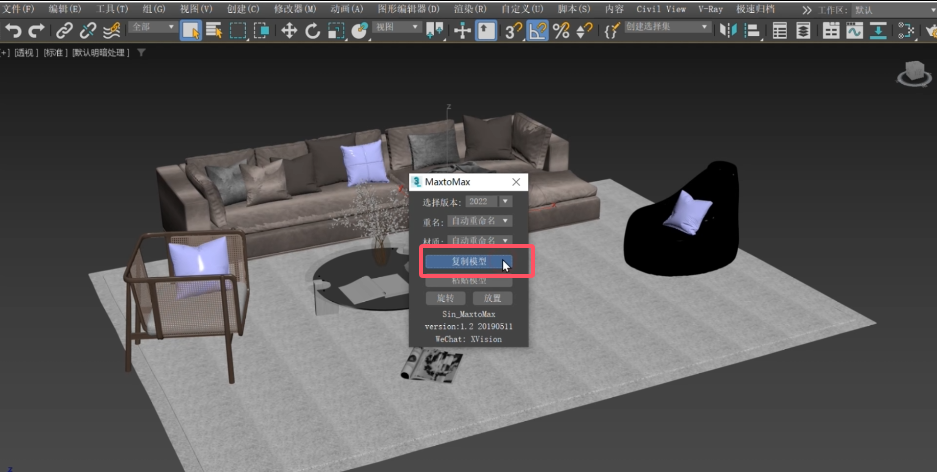Open the 编辑(E) menu
The width and height of the screenshot is (937, 472).
[x=65, y=9]
